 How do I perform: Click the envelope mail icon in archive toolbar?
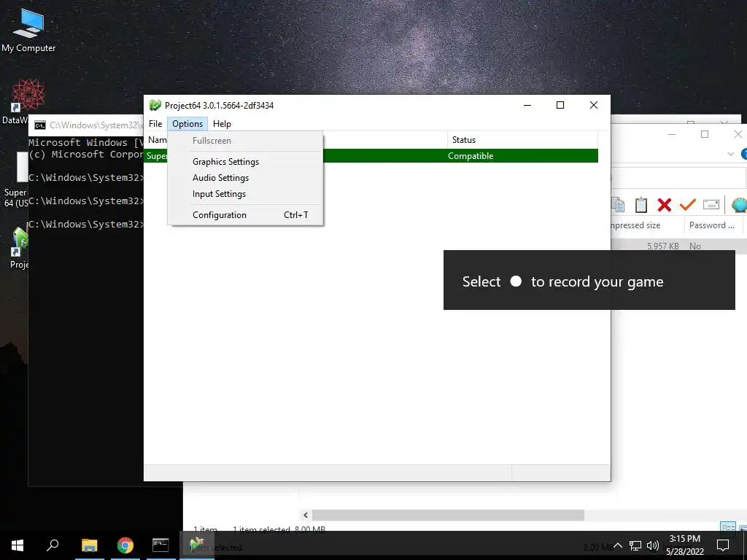click(x=711, y=205)
